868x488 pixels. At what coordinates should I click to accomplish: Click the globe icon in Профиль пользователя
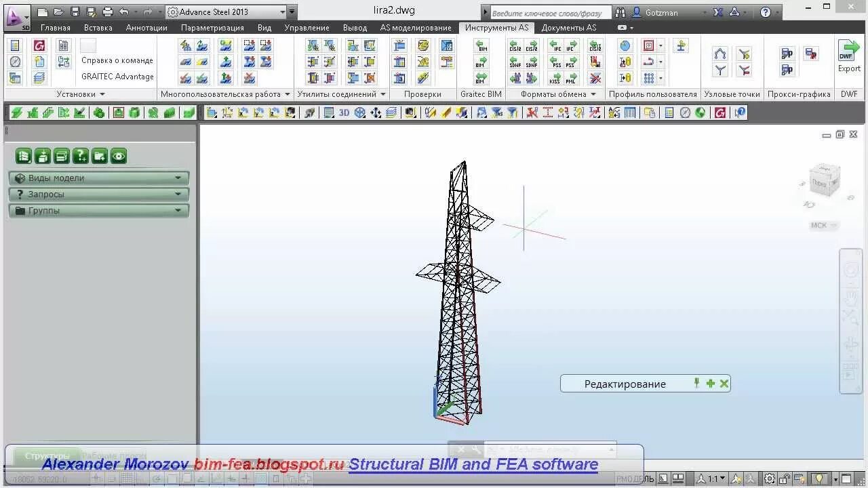(625, 45)
